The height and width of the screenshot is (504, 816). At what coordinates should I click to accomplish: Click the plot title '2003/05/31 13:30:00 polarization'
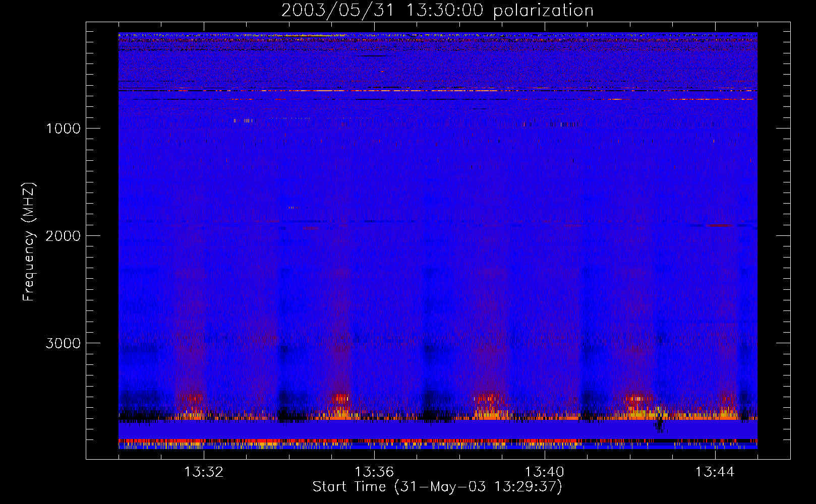pos(437,11)
